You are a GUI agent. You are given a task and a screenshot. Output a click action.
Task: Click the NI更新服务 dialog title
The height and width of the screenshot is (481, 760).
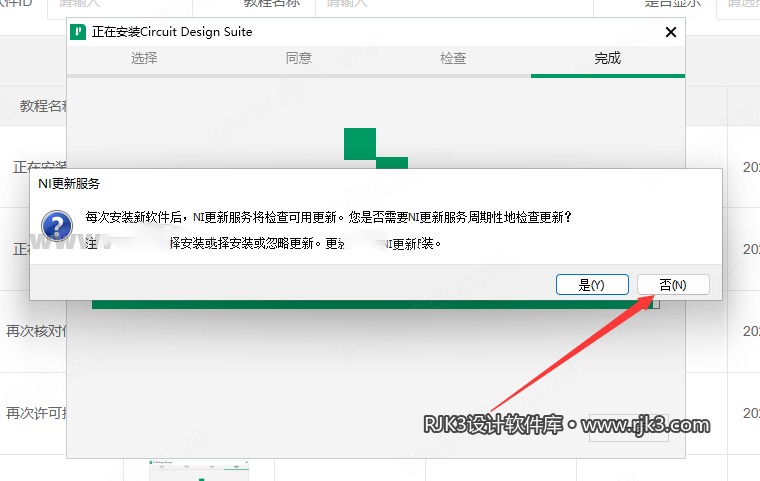(69, 184)
